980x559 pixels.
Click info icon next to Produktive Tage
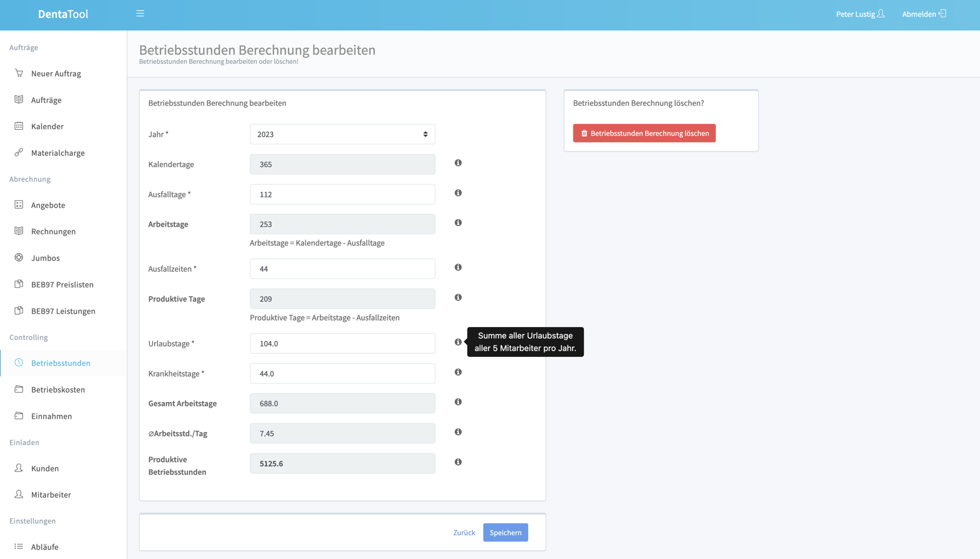coord(458,297)
